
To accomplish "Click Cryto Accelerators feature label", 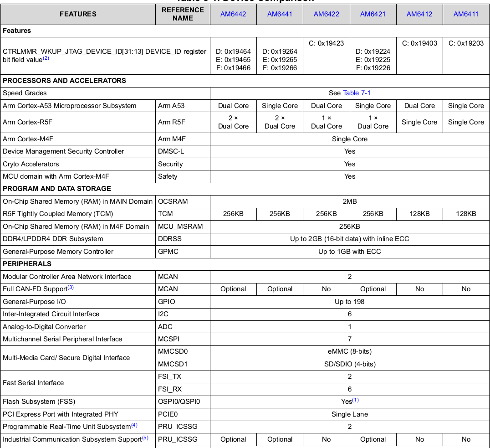I will pos(31,164).
